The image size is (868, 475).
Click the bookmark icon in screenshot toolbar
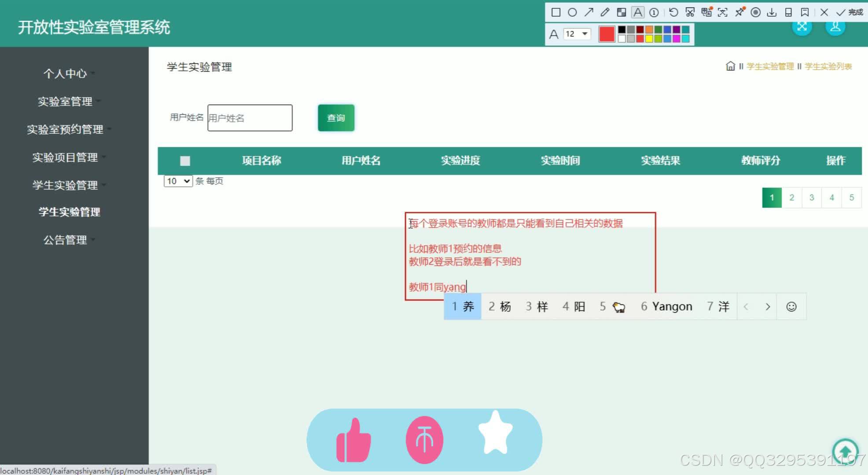coord(805,12)
